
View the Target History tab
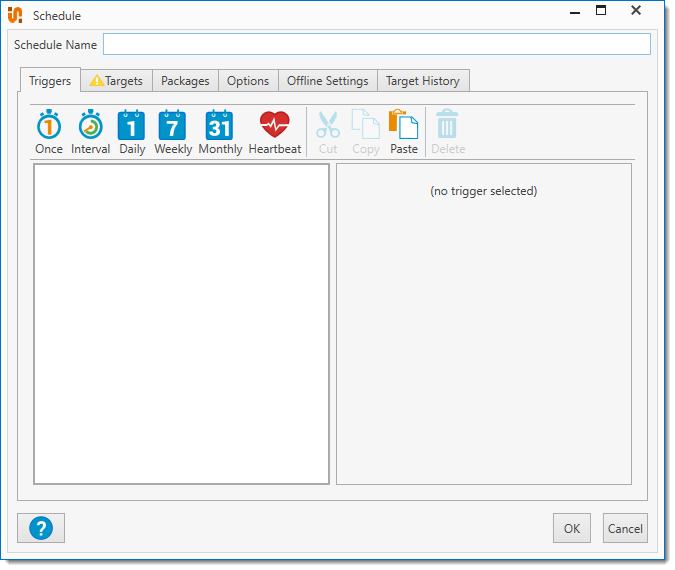point(423,81)
